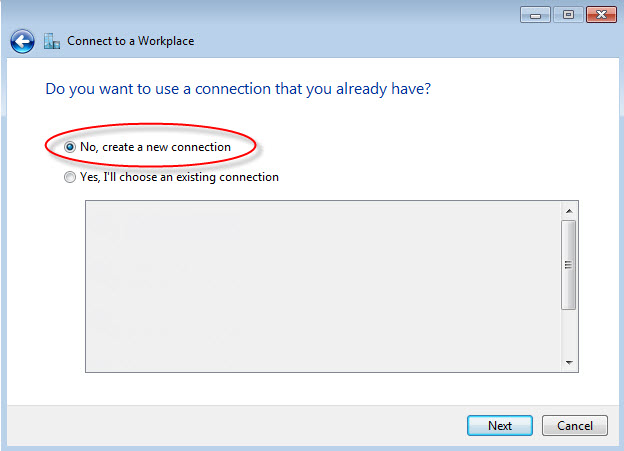624x451 pixels.
Task: Click the scroll down arrow in list
Action: (569, 362)
